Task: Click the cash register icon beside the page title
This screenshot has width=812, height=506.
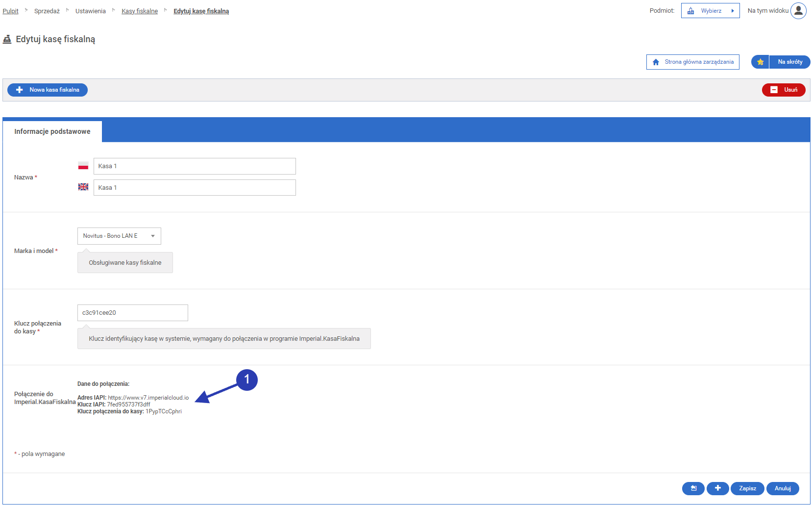Action: click(7, 39)
